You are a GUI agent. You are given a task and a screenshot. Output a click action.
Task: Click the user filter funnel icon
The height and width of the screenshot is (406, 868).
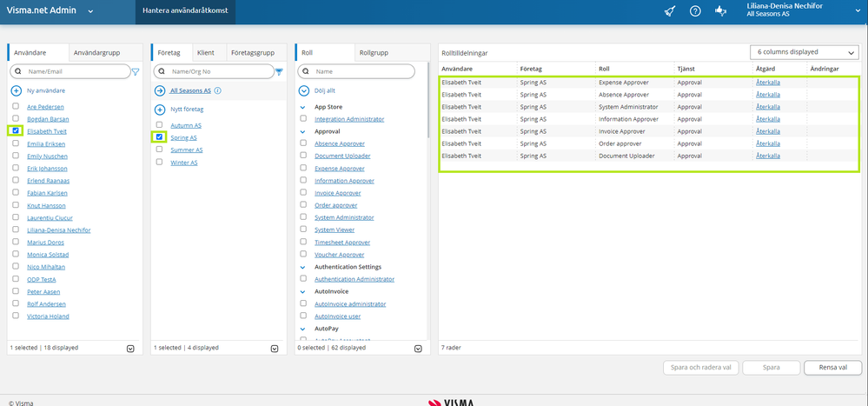click(135, 71)
